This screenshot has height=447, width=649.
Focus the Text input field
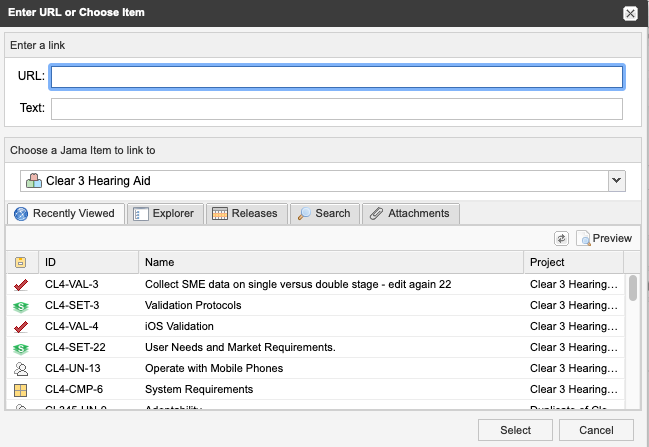(337, 109)
